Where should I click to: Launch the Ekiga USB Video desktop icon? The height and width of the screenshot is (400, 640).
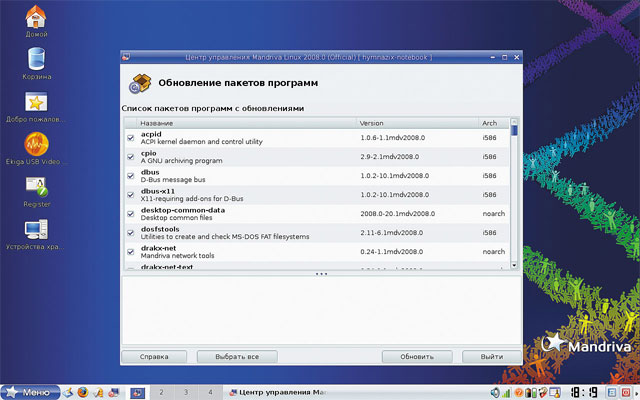pos(36,144)
